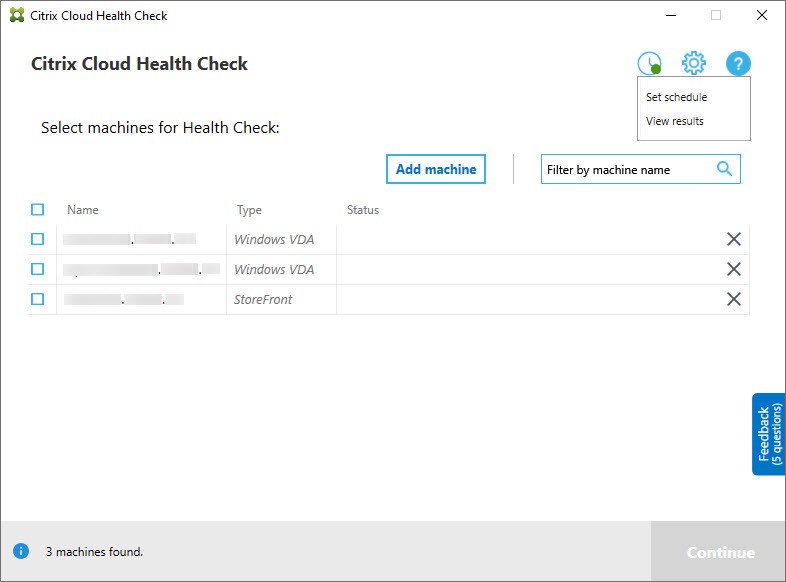Viewport: 786px width, 582px height.
Task: Check the second Windows VDA machine checkbox
Action: (x=38, y=269)
